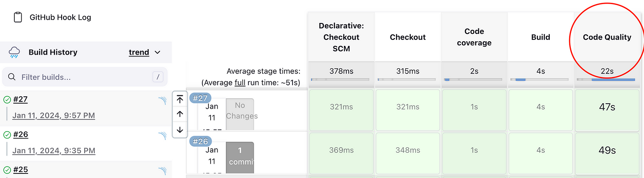Click build #25 green success status icon
644x178 pixels.
pos(7,170)
